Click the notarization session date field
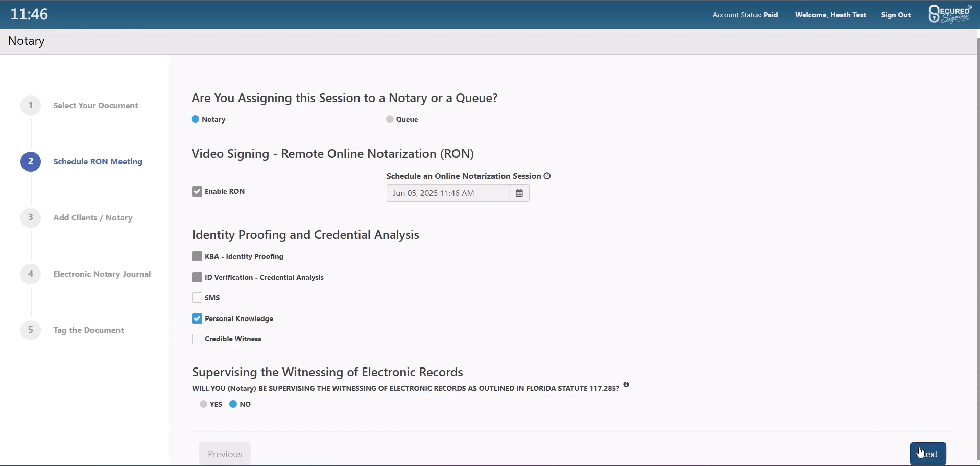980x466 pixels. tap(448, 193)
